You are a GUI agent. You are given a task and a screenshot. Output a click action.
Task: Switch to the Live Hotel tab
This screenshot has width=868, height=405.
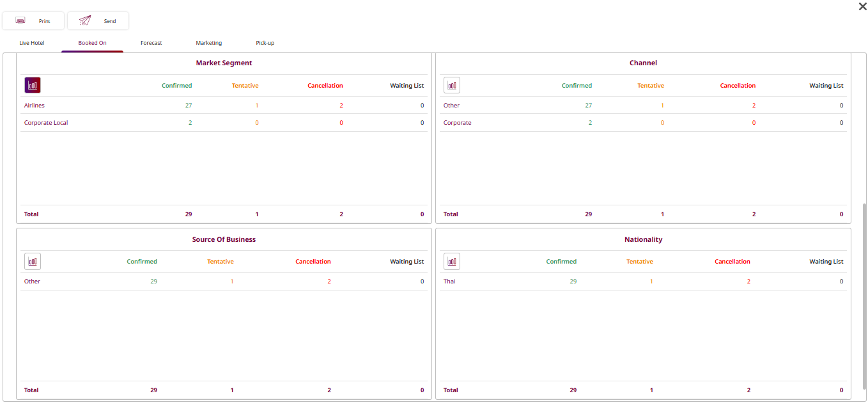pyautogui.click(x=32, y=43)
